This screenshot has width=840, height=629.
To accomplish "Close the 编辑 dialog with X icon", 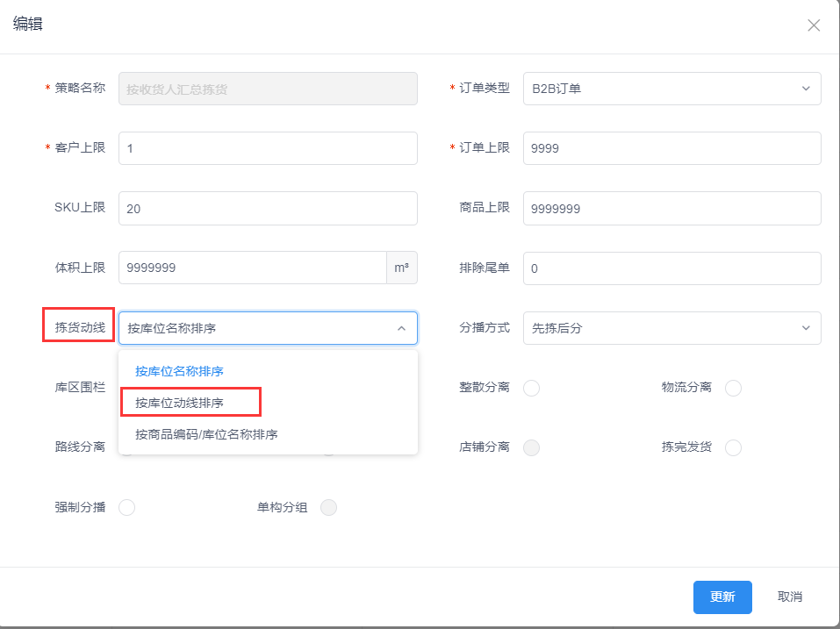I will point(814,25).
